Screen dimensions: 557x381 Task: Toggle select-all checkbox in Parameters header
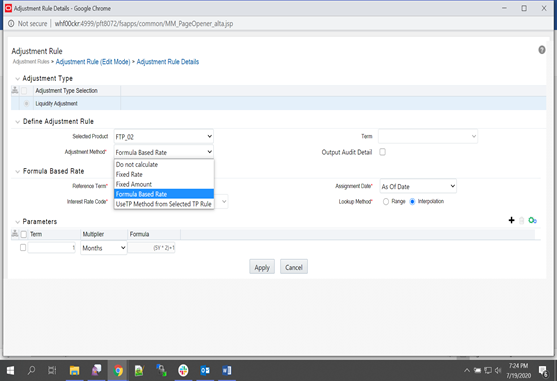click(24, 234)
